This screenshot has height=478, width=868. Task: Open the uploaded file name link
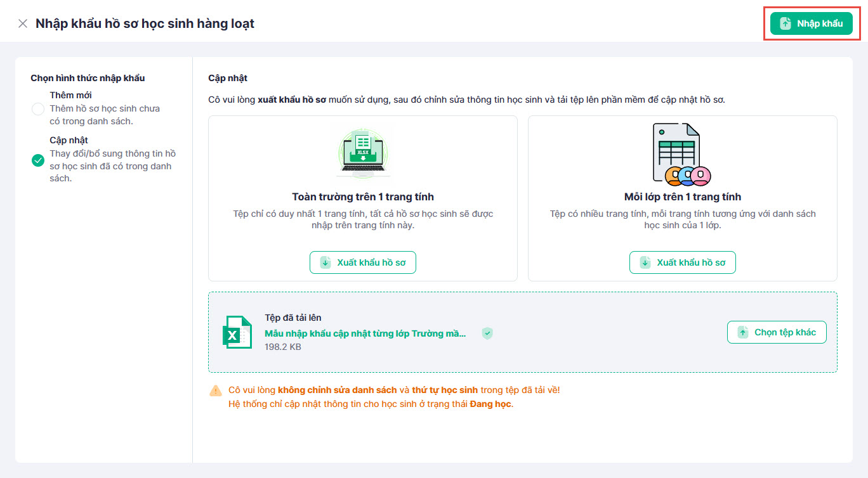click(x=365, y=333)
